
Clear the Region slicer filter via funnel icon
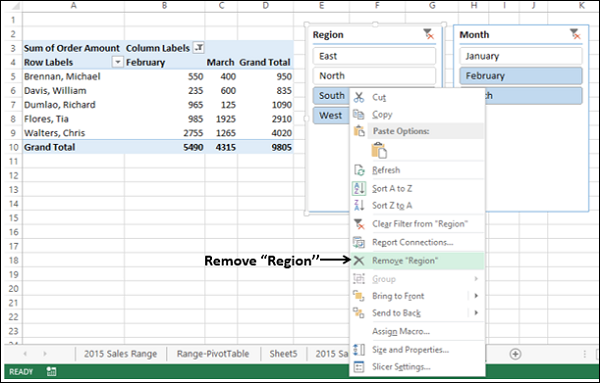tap(429, 34)
